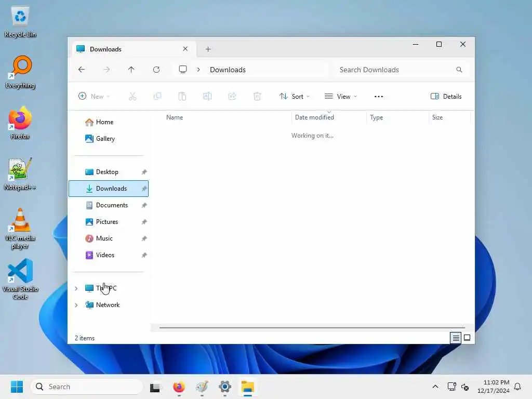Image resolution: width=532 pixels, height=399 pixels.
Task: Open Firefox from the taskbar
Action: tap(179, 387)
